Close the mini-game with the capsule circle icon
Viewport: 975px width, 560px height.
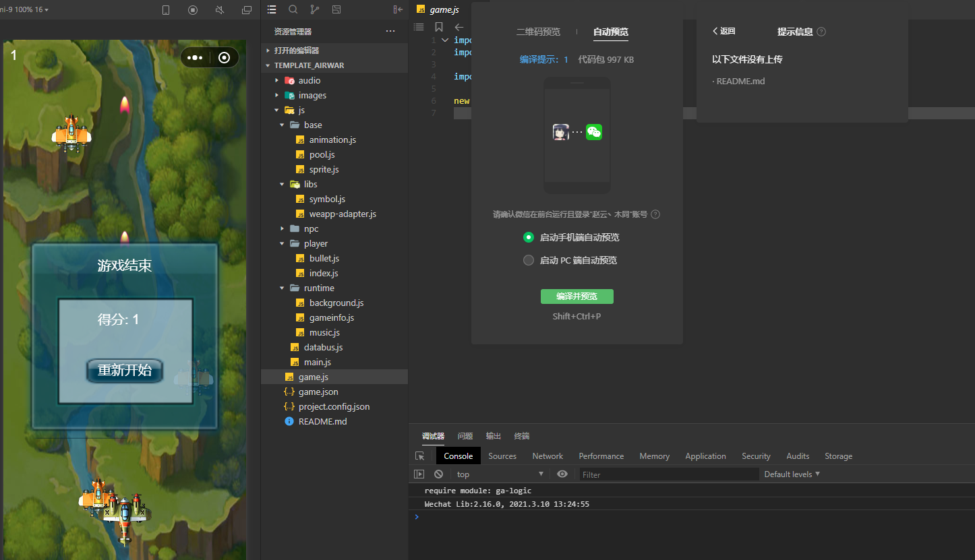click(225, 58)
